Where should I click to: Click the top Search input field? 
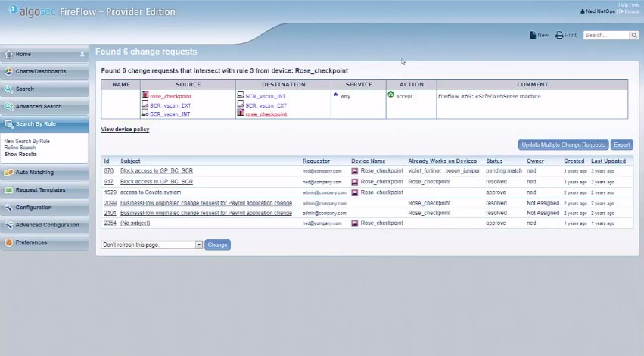pyautogui.click(x=606, y=36)
